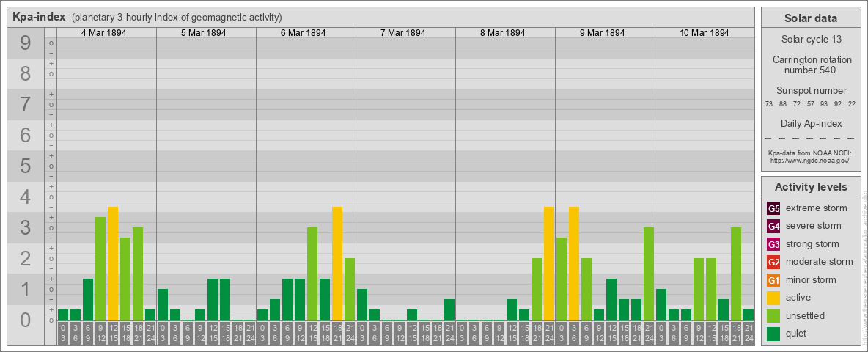This screenshot has height=352, width=868.
Task: Click the unsettled bar on 4 Mar 9-12
Action: pyautogui.click(x=100, y=268)
